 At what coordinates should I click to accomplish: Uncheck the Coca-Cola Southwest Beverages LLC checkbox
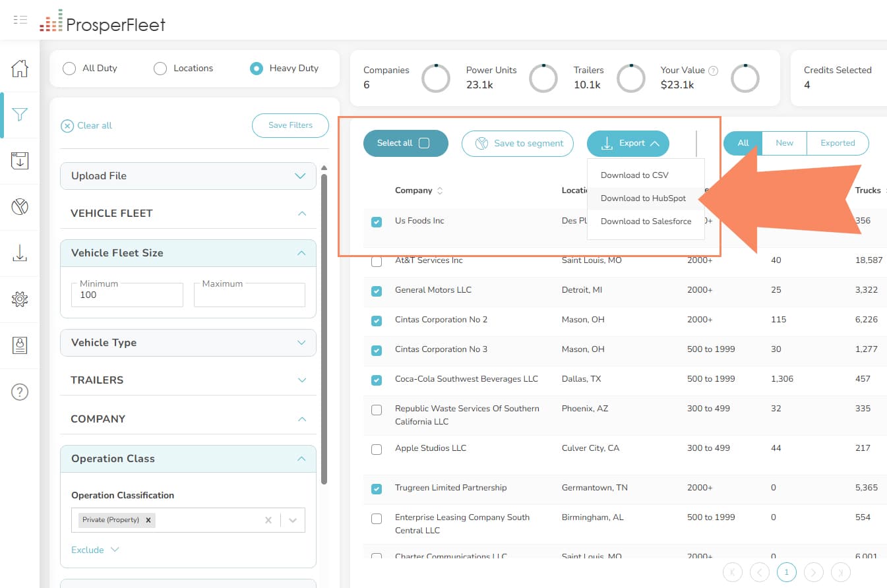(x=377, y=380)
